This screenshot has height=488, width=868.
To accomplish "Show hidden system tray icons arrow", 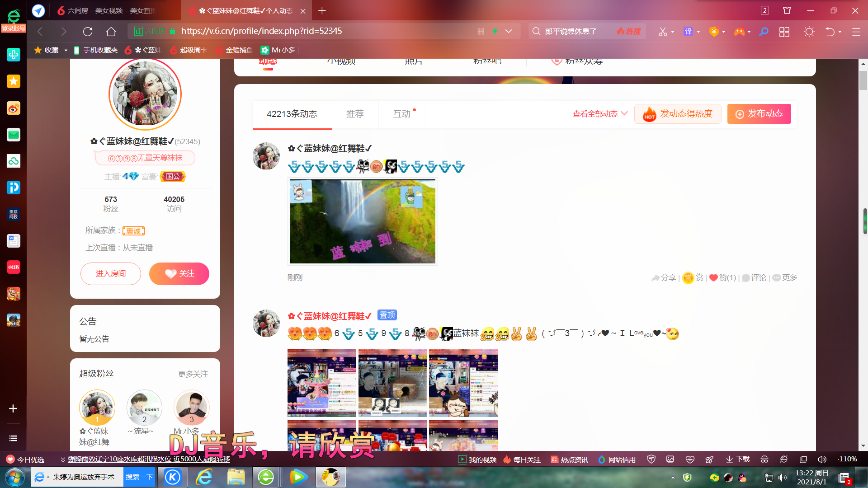I will click(673, 478).
